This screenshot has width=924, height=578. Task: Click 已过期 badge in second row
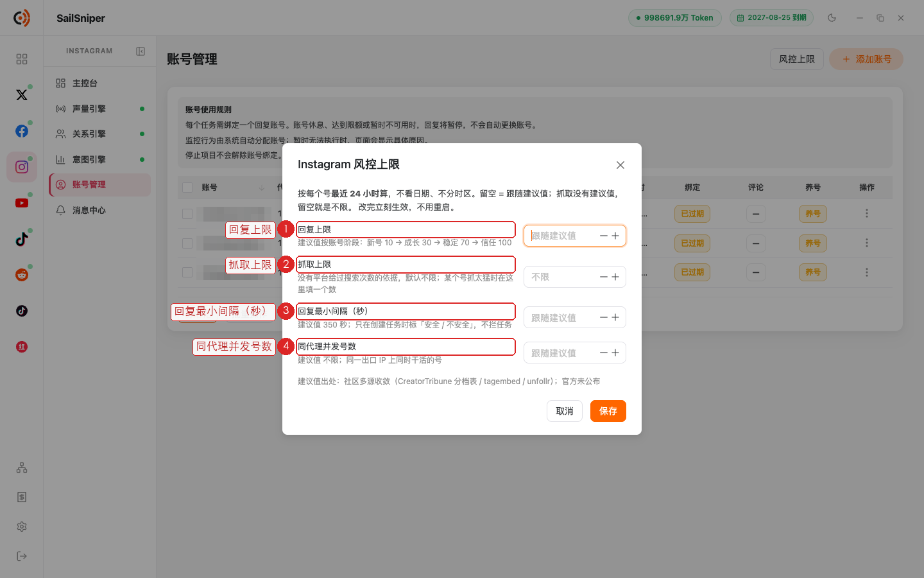tap(692, 243)
